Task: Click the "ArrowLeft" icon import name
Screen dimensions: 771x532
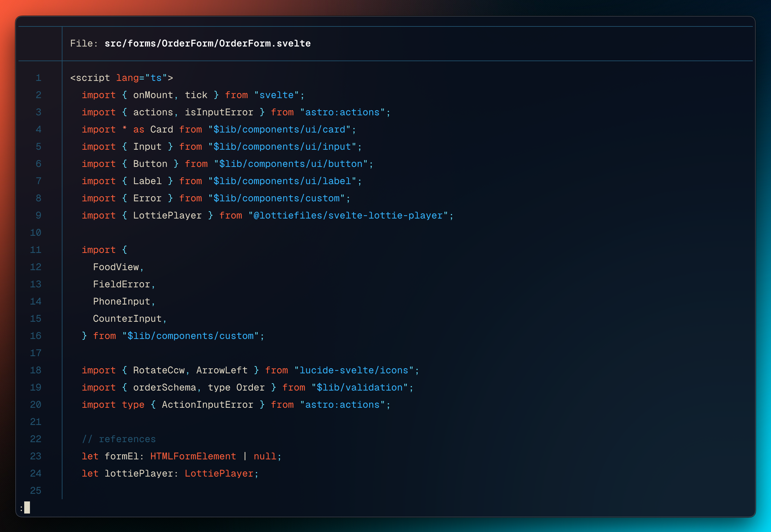Action: click(222, 370)
